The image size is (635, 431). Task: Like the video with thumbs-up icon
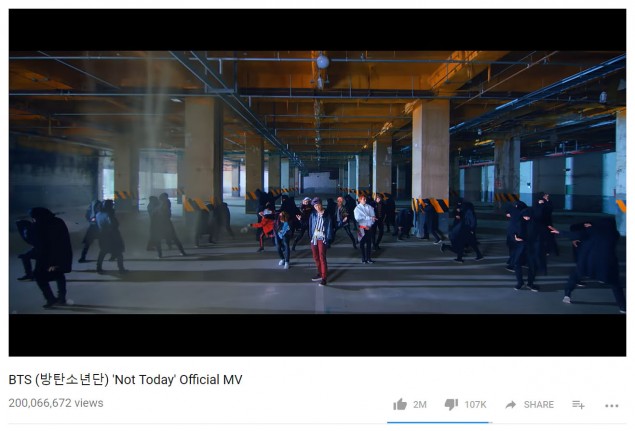coord(400,404)
